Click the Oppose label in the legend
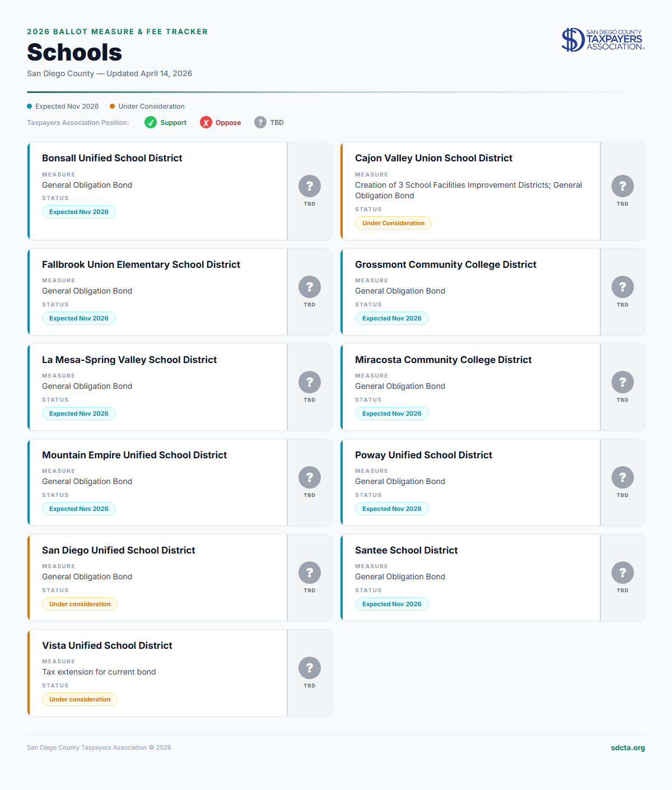This screenshot has width=672, height=790. [x=228, y=123]
